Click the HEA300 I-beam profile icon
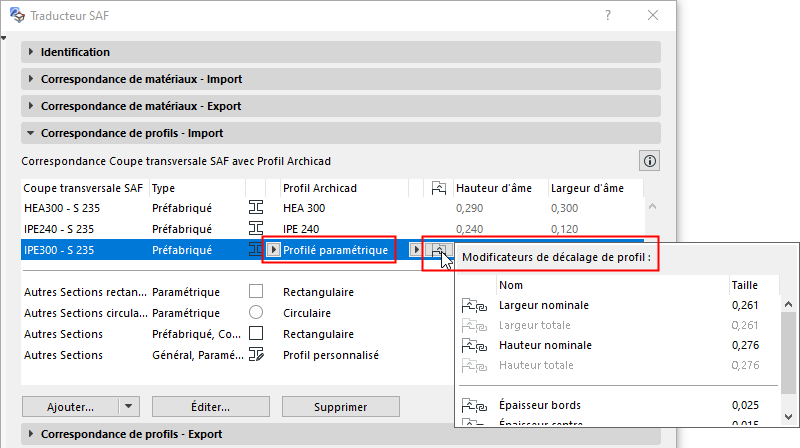The height and width of the screenshot is (448, 800). coord(256,208)
